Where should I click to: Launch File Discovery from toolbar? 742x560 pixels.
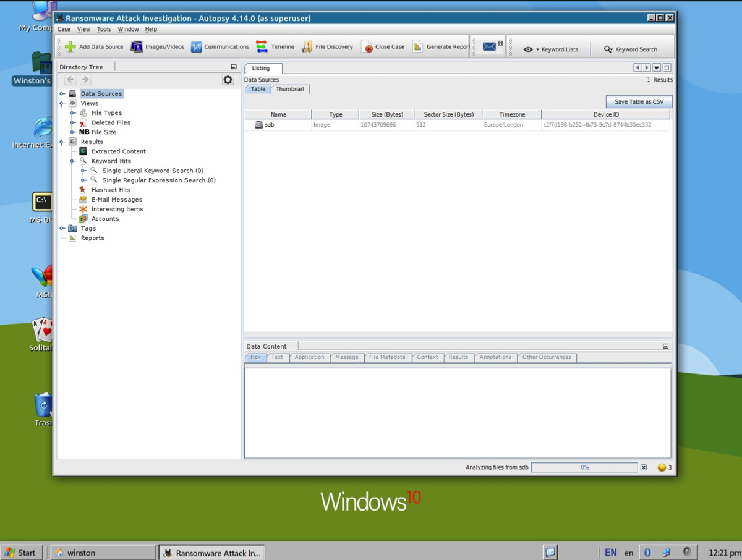tap(307, 47)
